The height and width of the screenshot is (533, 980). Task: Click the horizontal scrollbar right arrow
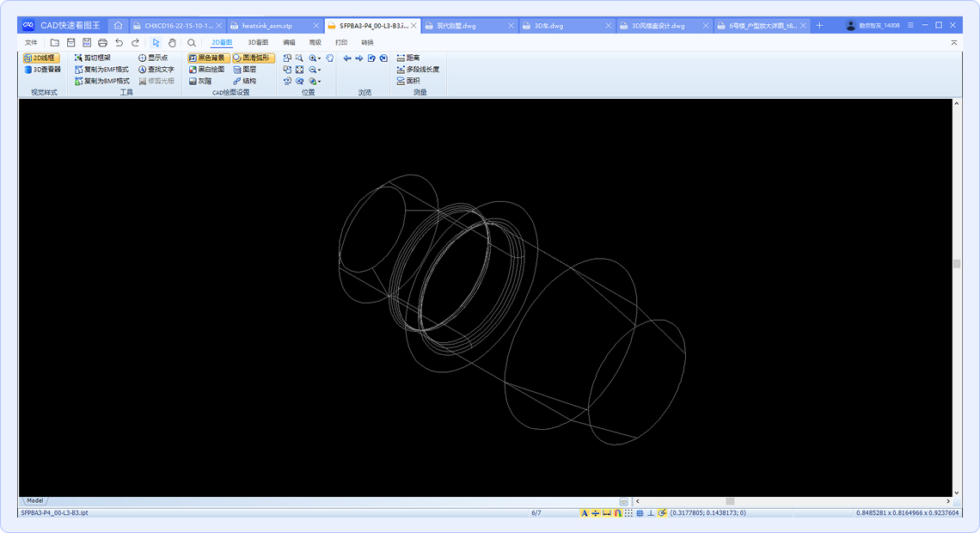[x=948, y=501]
